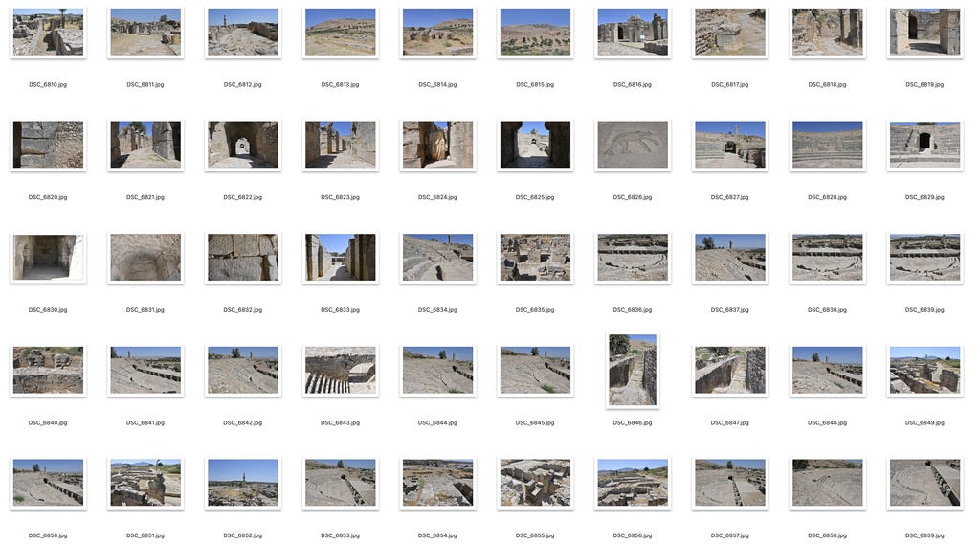This screenshot has width=980, height=546.
Task: Click the DSC_6833.jpg file name text
Action: coord(341,310)
